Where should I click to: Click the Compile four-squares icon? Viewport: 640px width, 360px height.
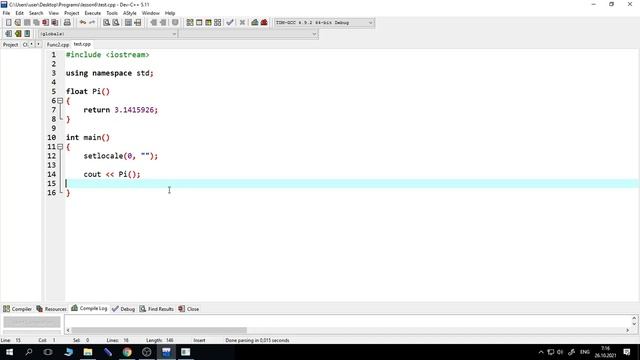pyautogui.click(x=190, y=23)
